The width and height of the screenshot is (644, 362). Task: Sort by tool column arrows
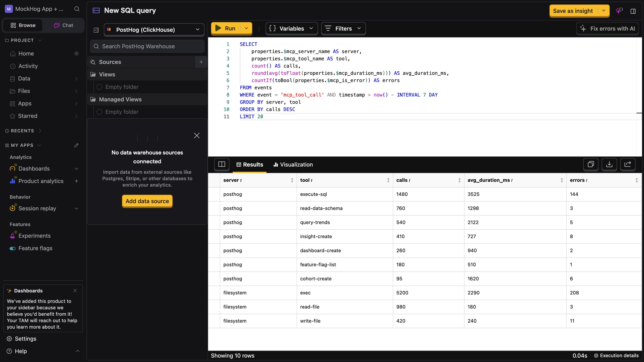click(388, 180)
